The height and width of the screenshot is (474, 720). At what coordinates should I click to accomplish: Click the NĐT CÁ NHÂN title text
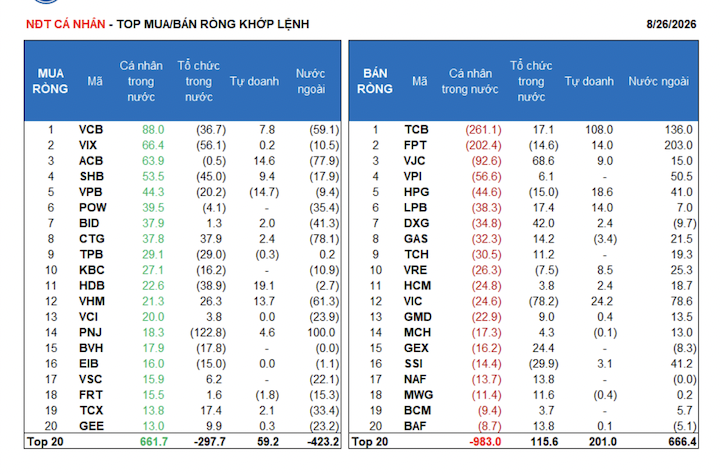(x=66, y=24)
